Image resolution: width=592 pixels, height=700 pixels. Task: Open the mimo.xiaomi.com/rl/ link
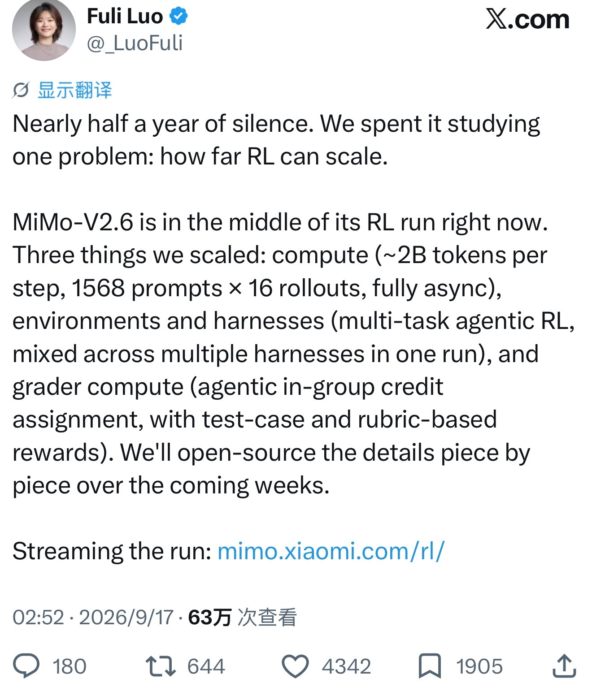pyautogui.click(x=331, y=551)
